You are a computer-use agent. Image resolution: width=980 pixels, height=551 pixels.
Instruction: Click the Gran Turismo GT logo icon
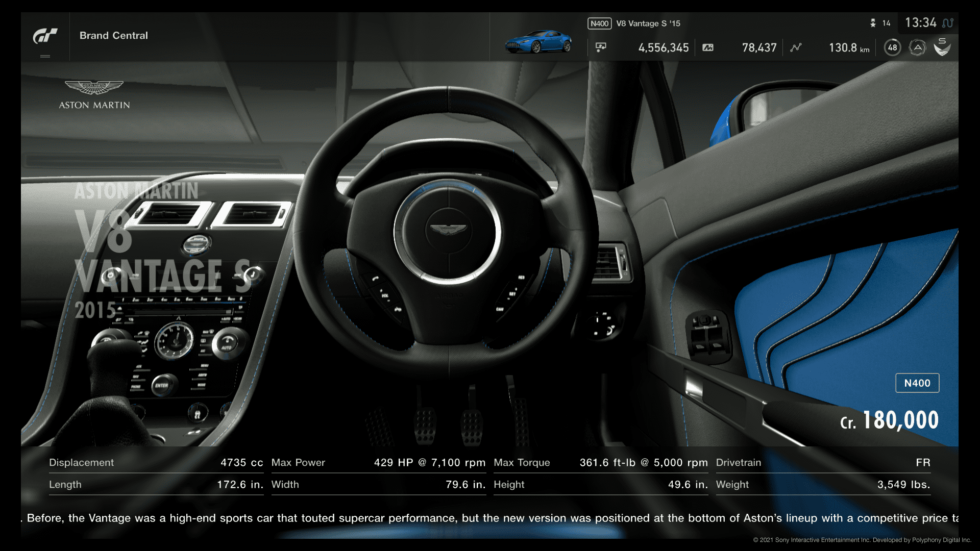coord(45,36)
